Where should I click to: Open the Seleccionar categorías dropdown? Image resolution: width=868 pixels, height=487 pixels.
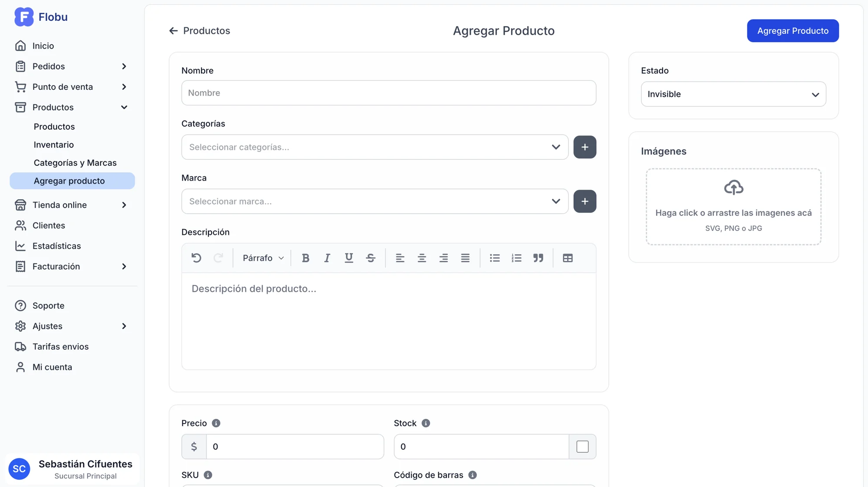click(375, 147)
